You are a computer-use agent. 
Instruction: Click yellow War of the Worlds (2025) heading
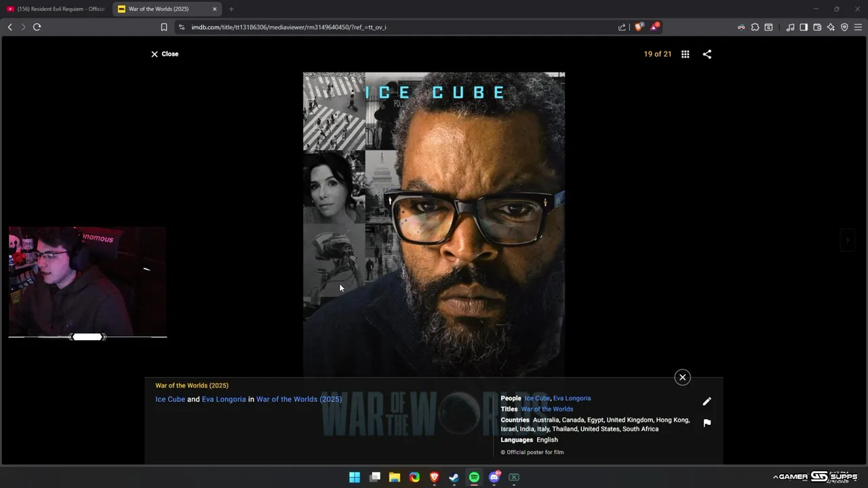pos(192,386)
